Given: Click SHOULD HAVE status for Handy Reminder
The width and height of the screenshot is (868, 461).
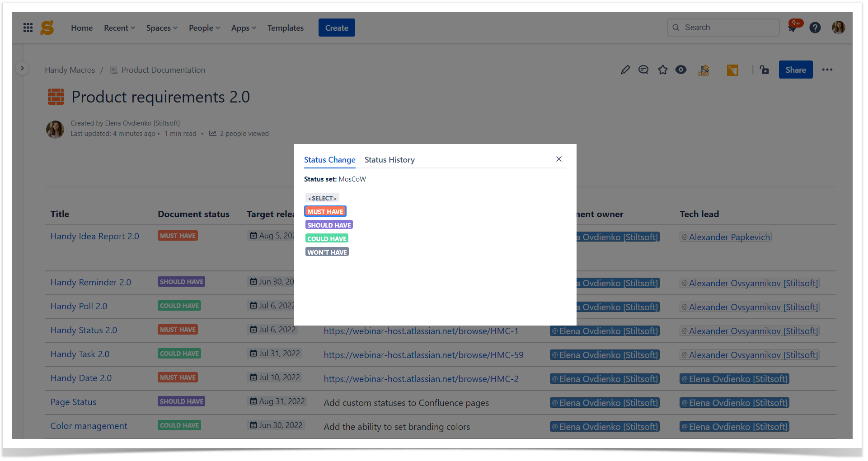Looking at the screenshot, I should coord(182,282).
